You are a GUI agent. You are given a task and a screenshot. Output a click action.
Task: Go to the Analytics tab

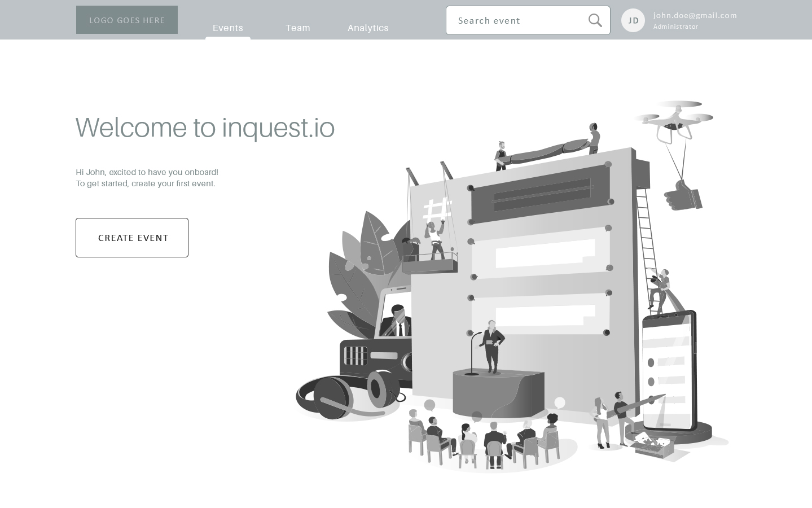click(368, 28)
